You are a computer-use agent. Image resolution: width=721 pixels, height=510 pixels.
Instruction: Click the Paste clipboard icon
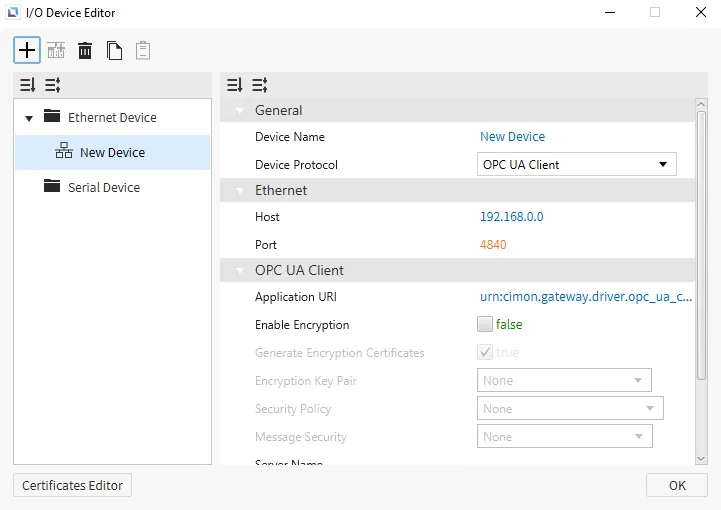point(143,50)
